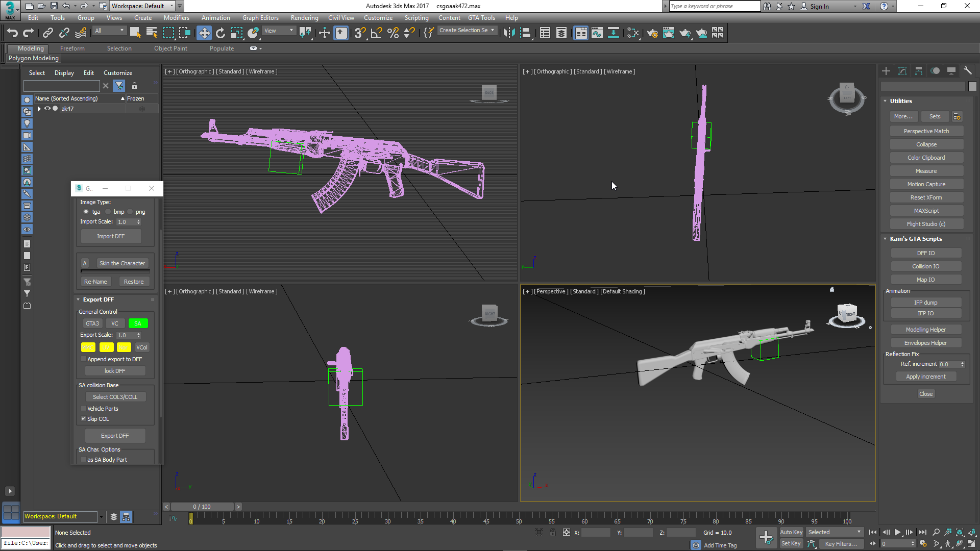Screen dimensions: 980x551
Task: Switch to the Freeform ribbon tab
Action: [x=72, y=48]
